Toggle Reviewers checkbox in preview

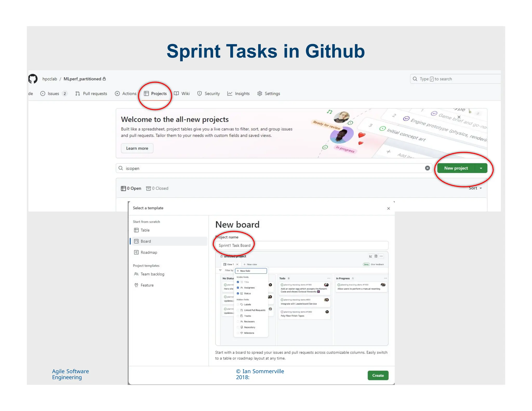click(238, 322)
